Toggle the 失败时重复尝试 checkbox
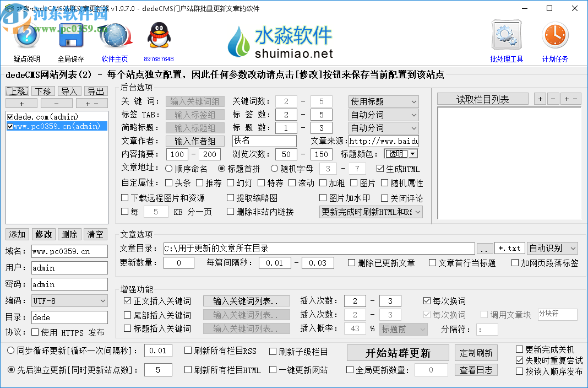The height and width of the screenshot is (388, 588). 519,360
